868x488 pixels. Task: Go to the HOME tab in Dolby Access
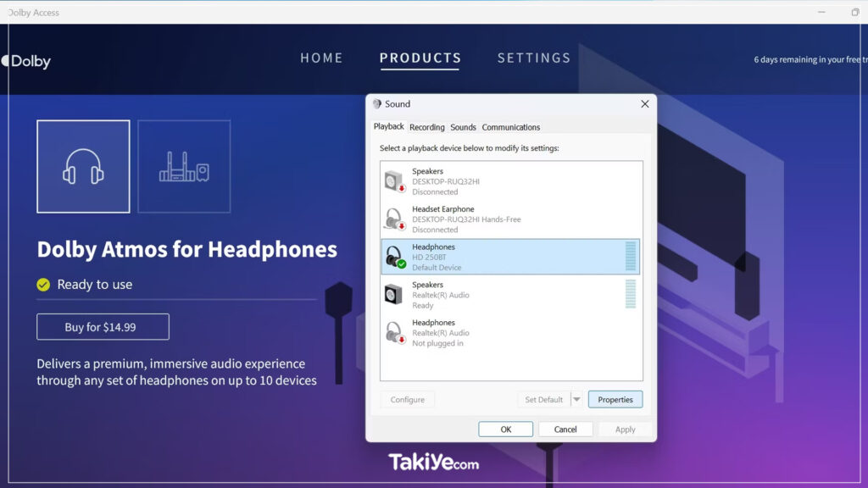pos(321,58)
